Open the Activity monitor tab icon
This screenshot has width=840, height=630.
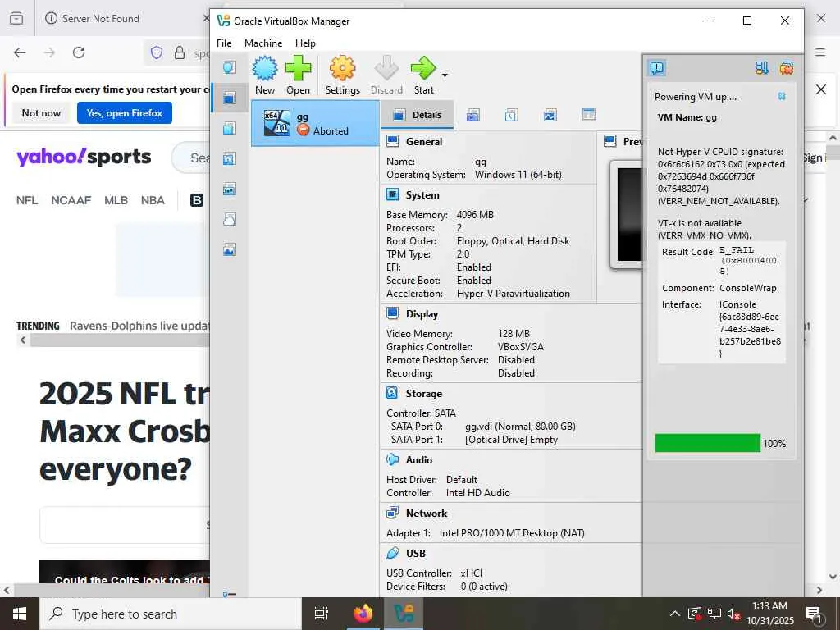[x=550, y=115]
